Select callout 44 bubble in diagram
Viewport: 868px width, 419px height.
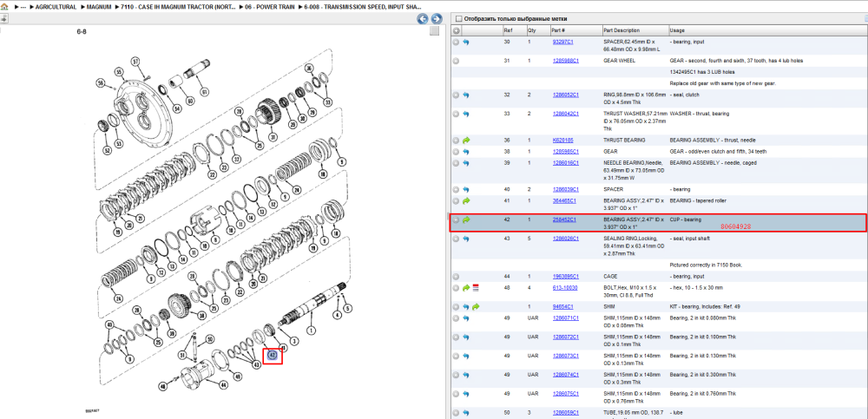pos(223,385)
